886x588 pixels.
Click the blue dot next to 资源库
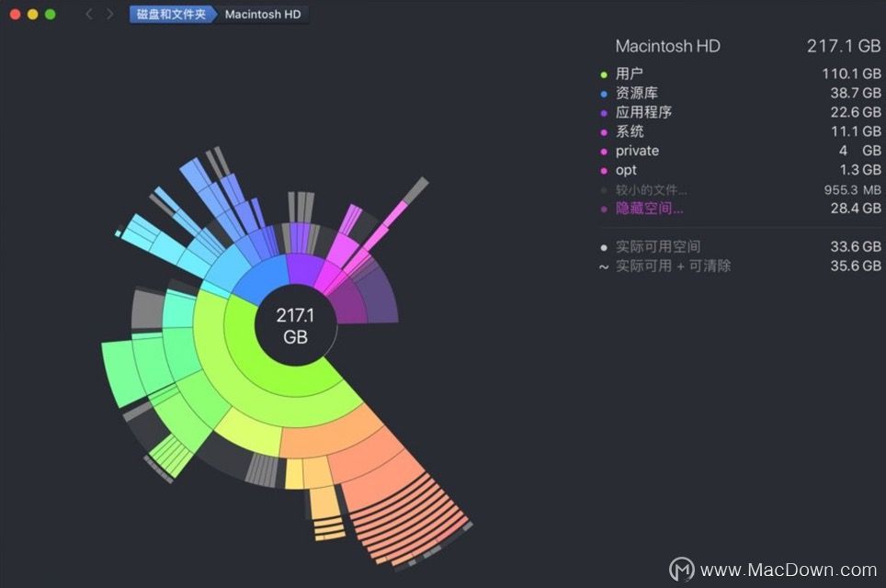(x=604, y=94)
